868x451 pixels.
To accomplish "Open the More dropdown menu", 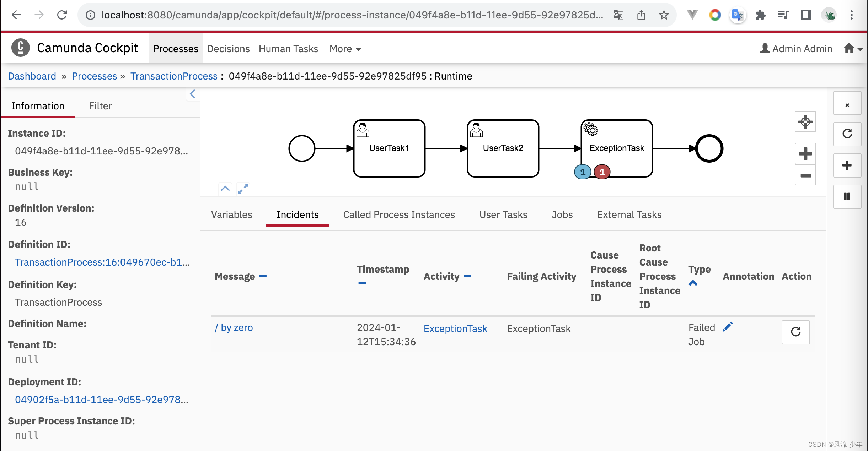I will (345, 49).
